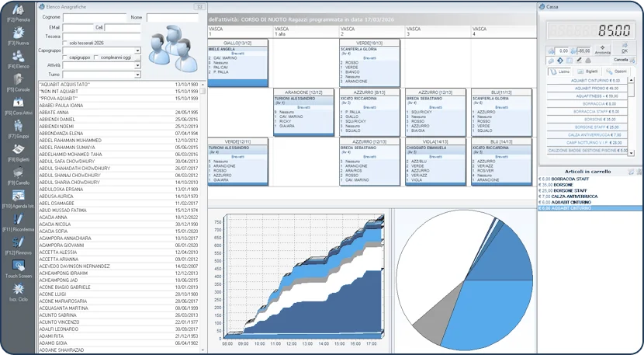Add BORRACCIA € 8,00 from listino

[x=587, y=104]
